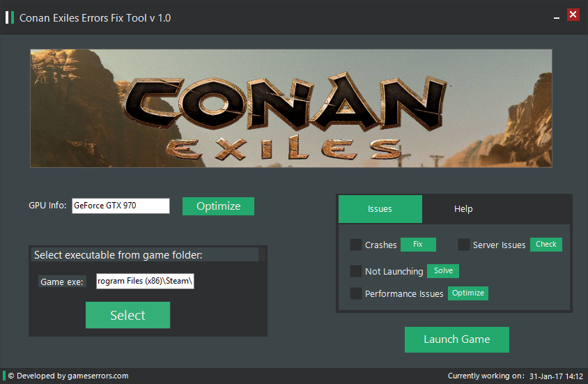Open the Help tab

[463, 209]
